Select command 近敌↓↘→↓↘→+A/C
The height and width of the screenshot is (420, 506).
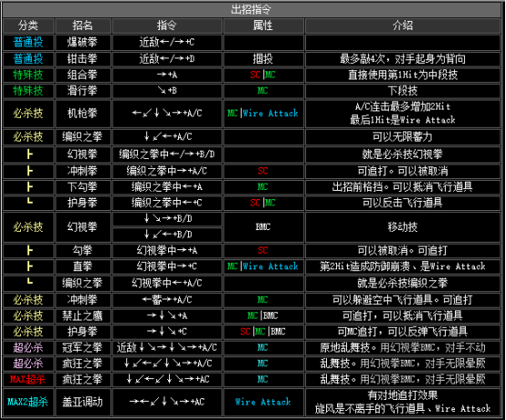coord(167,348)
